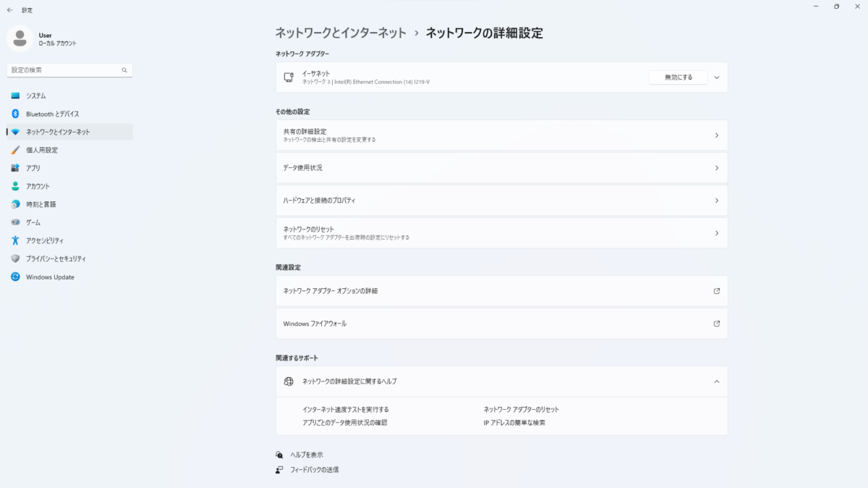Select Bluetooth とデバイス in the sidebar
The image size is (868, 488).
click(69, 114)
